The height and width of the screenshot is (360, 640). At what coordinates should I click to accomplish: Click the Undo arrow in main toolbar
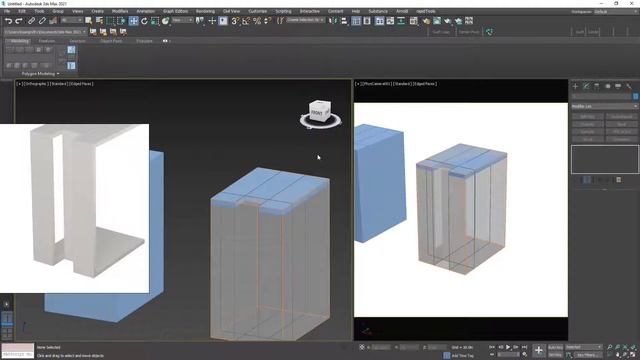8,21
